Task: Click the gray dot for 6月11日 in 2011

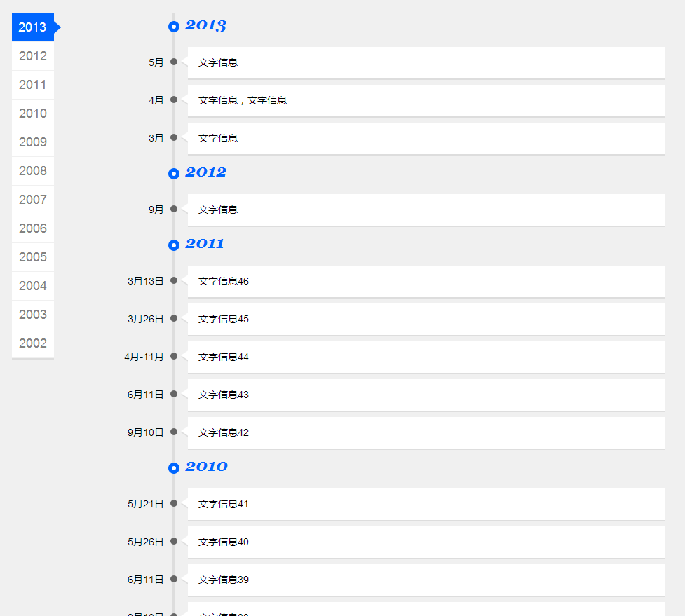Action: 174,395
